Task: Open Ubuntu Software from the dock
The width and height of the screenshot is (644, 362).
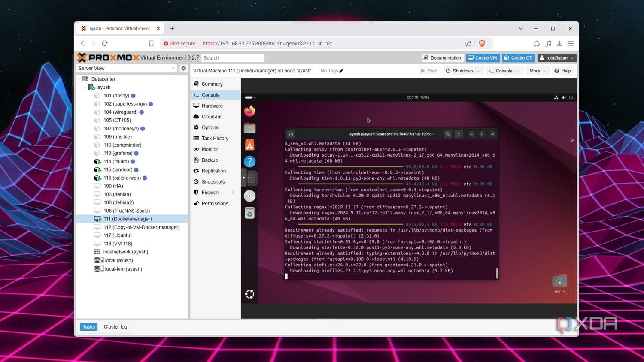Action: click(249, 145)
